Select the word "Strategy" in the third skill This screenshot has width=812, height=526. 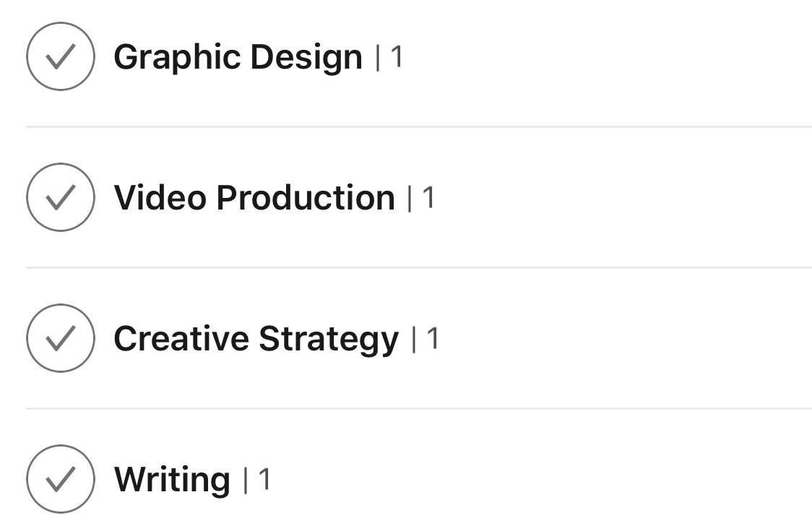[x=329, y=339]
